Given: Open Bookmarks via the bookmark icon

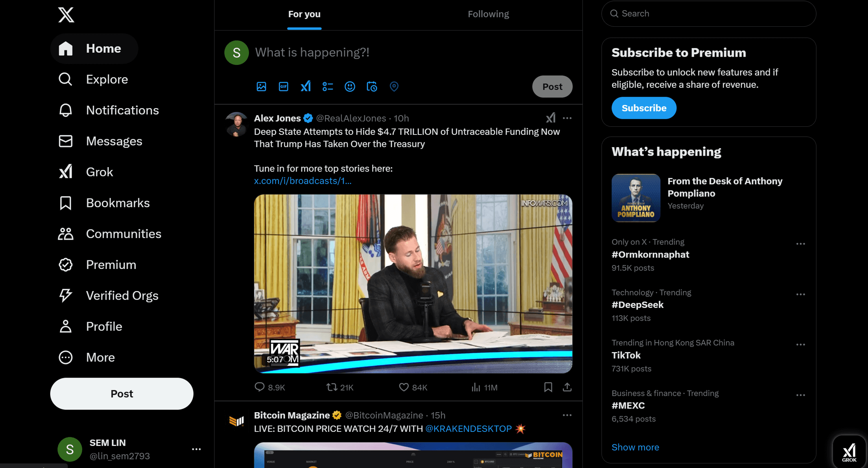Looking at the screenshot, I should (x=66, y=203).
